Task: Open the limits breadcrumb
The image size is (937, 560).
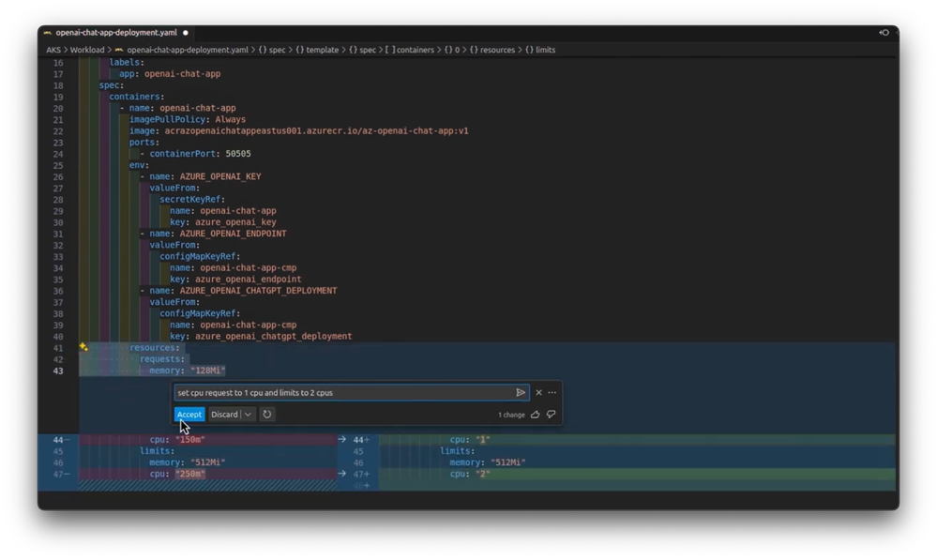Action: point(540,50)
